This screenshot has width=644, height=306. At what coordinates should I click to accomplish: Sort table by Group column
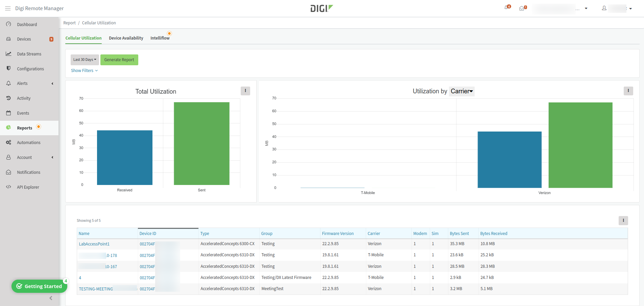click(x=267, y=234)
